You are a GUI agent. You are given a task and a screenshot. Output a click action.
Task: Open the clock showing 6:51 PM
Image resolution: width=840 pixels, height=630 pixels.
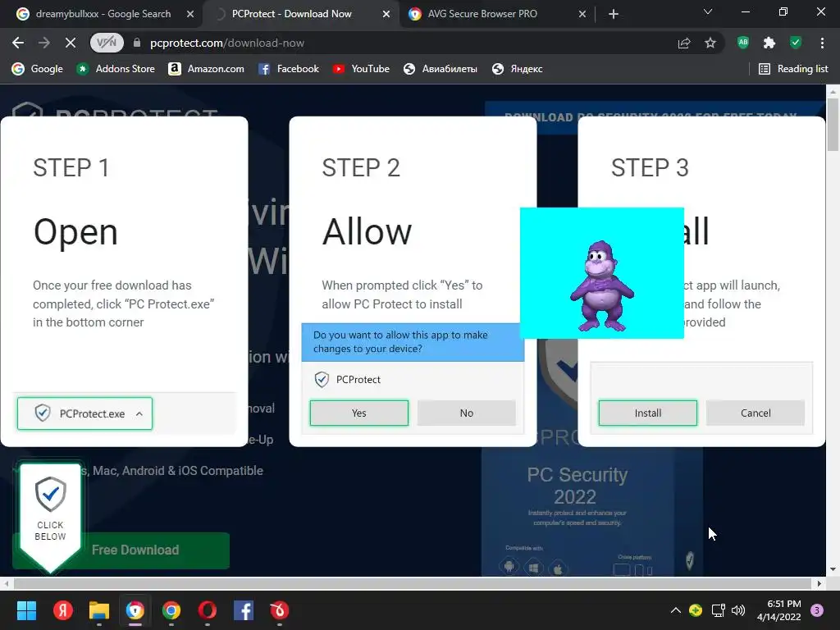(x=779, y=610)
